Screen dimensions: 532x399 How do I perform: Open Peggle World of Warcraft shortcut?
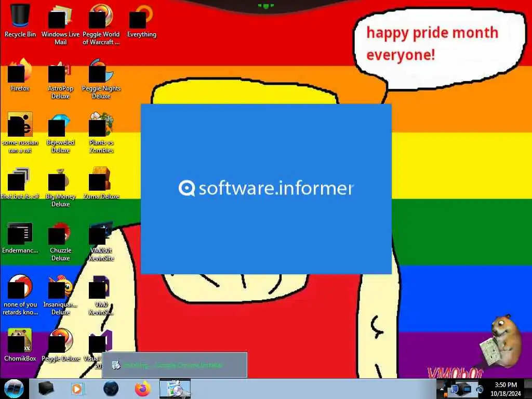pyautogui.click(x=101, y=24)
